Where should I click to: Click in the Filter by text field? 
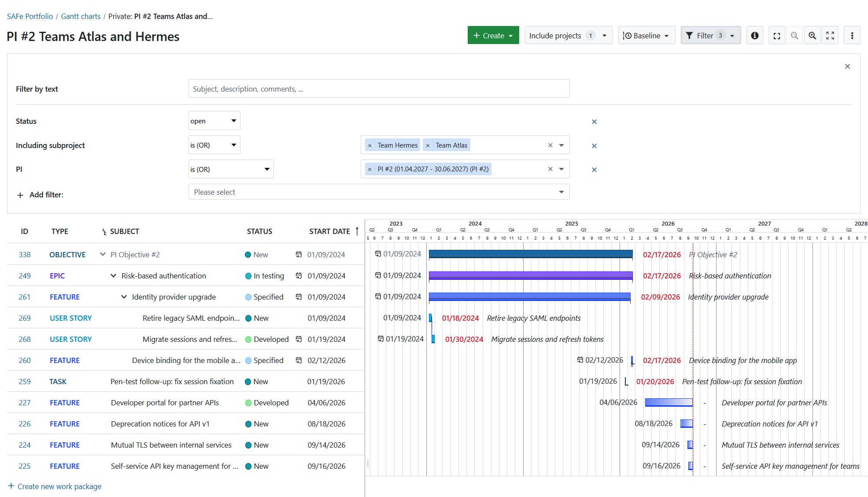pyautogui.click(x=379, y=89)
